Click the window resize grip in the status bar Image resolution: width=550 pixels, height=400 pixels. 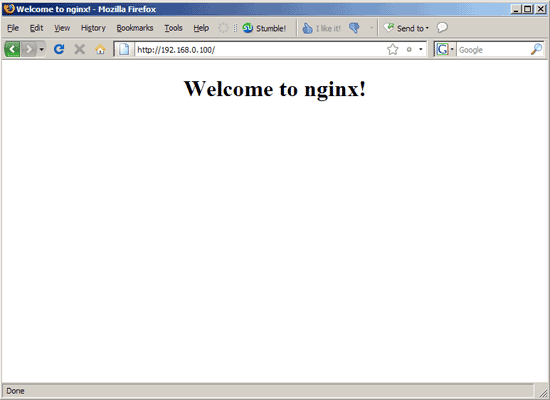[543, 393]
